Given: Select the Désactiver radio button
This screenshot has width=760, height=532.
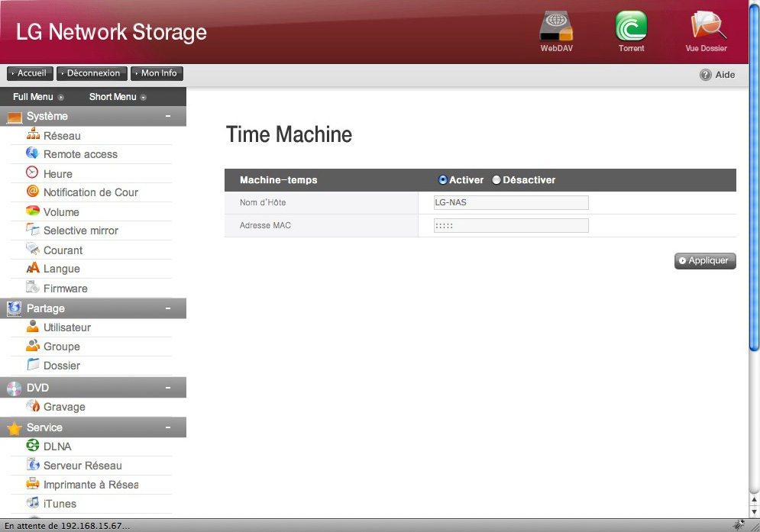Looking at the screenshot, I should pyautogui.click(x=496, y=180).
